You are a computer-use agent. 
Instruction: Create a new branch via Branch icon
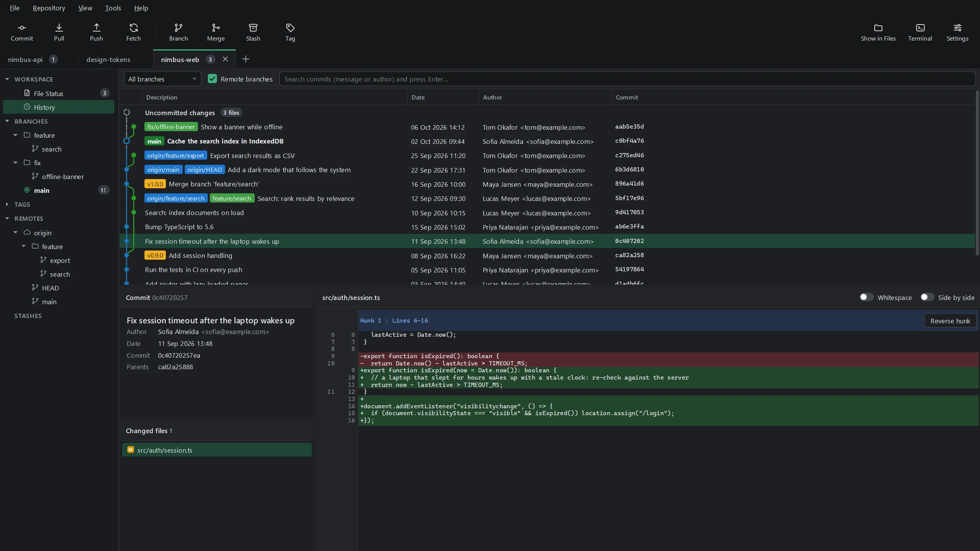[178, 32]
